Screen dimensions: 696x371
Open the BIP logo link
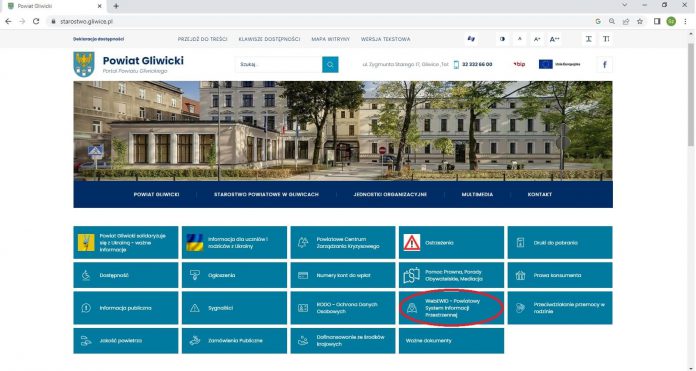click(x=519, y=64)
